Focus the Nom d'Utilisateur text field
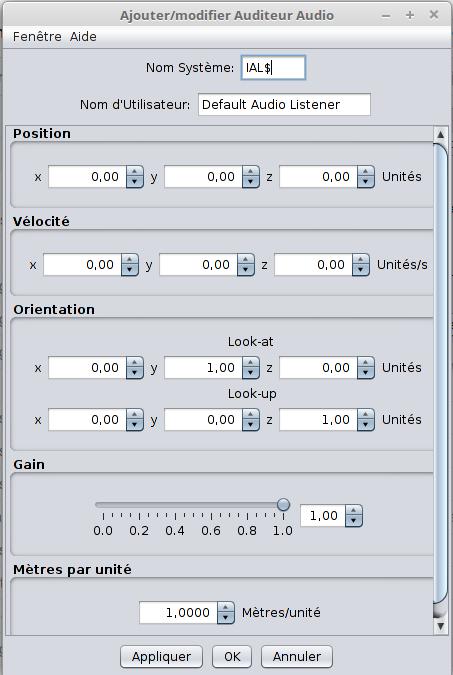Viewport: 453px width, 675px height. pos(284,105)
